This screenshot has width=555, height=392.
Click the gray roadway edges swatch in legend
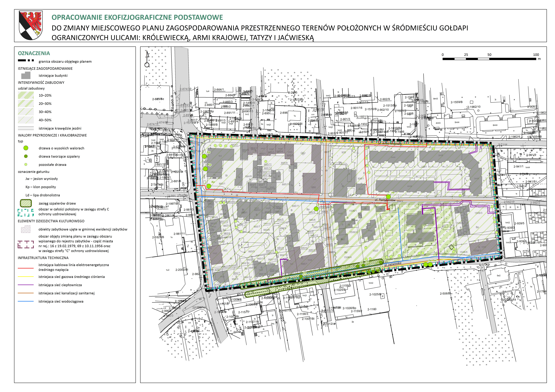(x=26, y=128)
